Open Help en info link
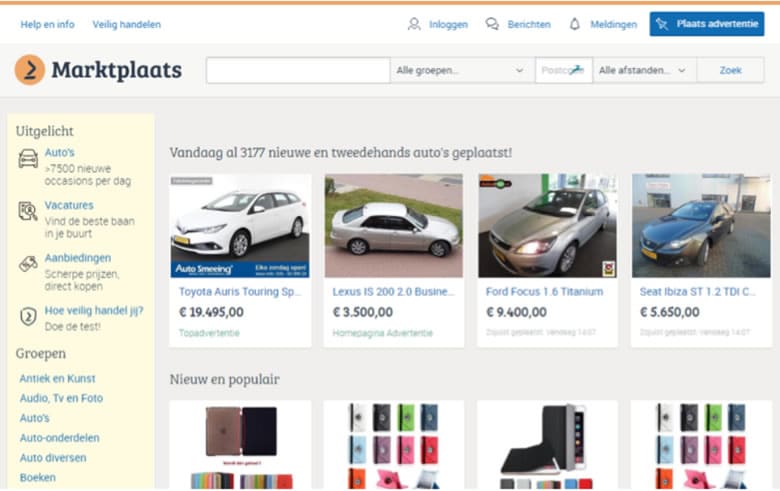Image resolution: width=780 pixels, height=491 pixels. coord(47,24)
